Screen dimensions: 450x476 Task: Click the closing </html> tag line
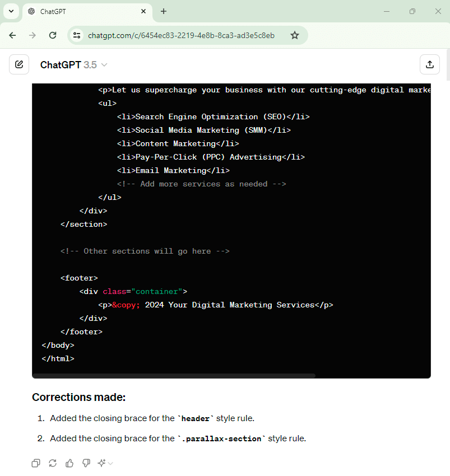pyautogui.click(x=58, y=358)
